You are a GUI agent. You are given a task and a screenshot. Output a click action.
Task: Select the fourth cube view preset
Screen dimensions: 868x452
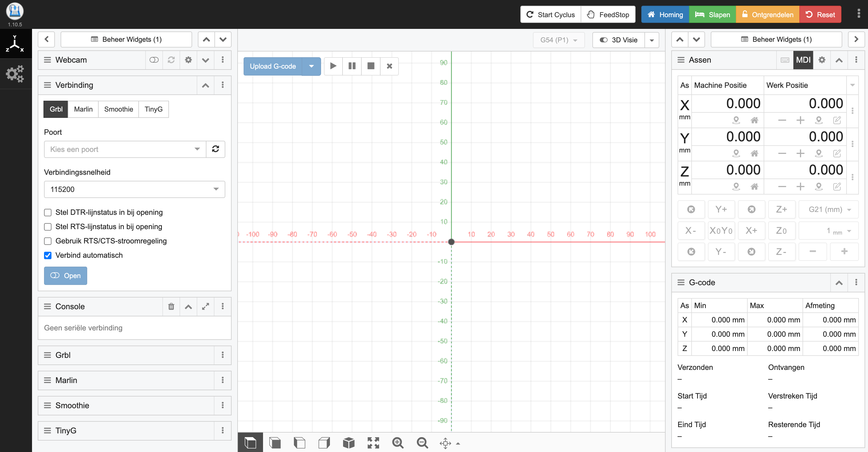pos(324,443)
